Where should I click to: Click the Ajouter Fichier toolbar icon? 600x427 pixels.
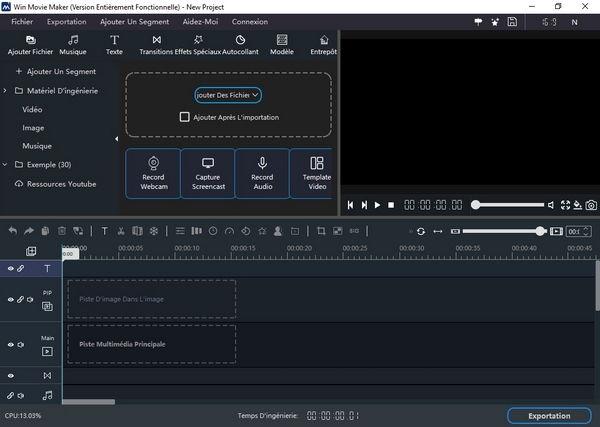pyautogui.click(x=30, y=45)
